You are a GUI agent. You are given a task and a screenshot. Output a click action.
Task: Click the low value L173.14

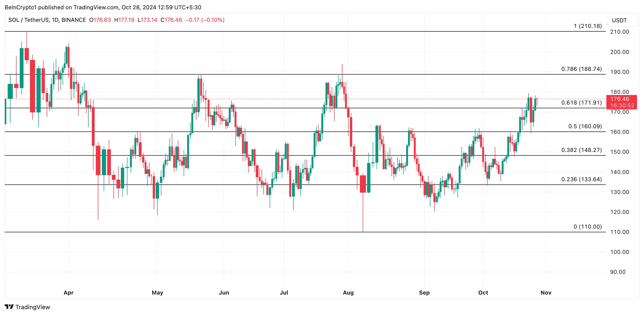tap(147, 20)
